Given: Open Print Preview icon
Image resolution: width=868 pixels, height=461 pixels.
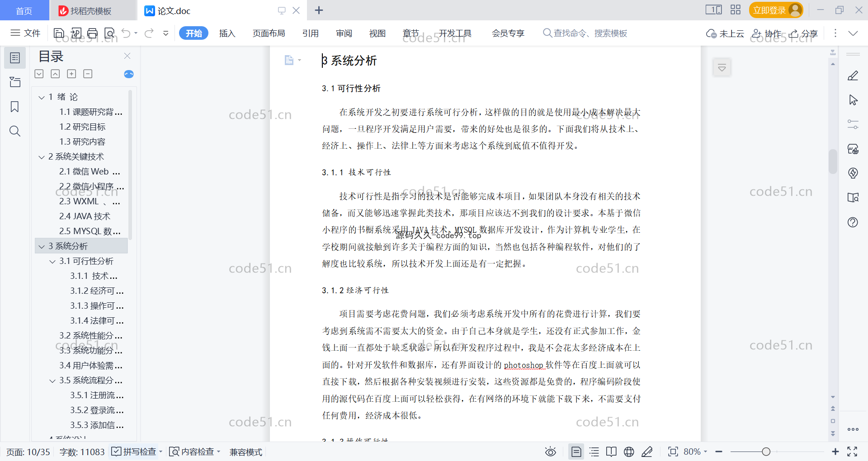Looking at the screenshot, I should click(x=109, y=33).
